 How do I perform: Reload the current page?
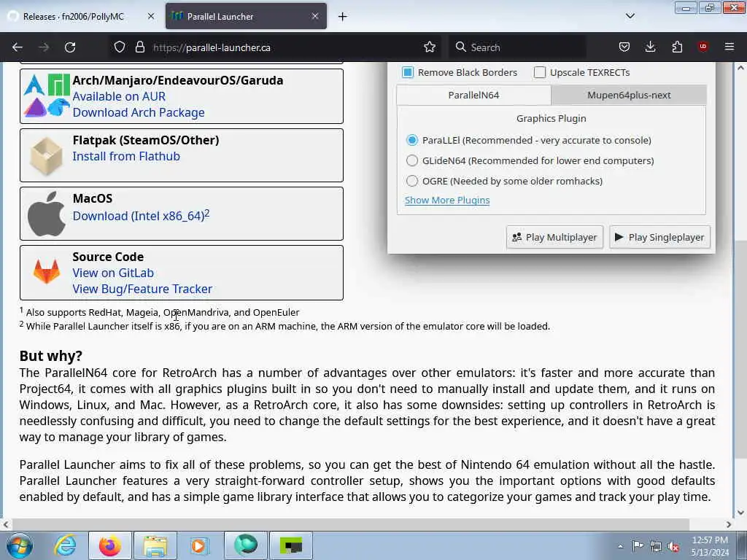pyautogui.click(x=70, y=47)
